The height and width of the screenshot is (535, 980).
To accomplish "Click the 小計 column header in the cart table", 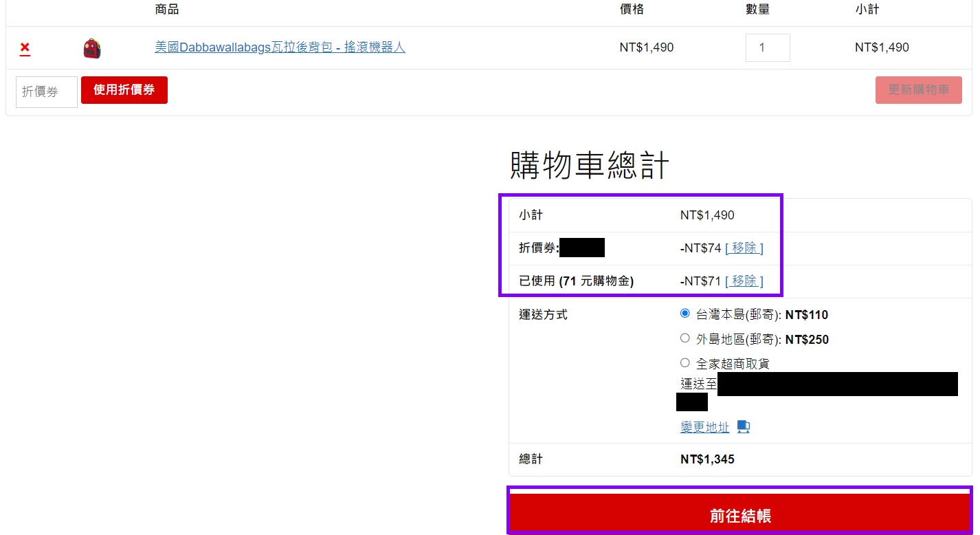I will 867,10.
